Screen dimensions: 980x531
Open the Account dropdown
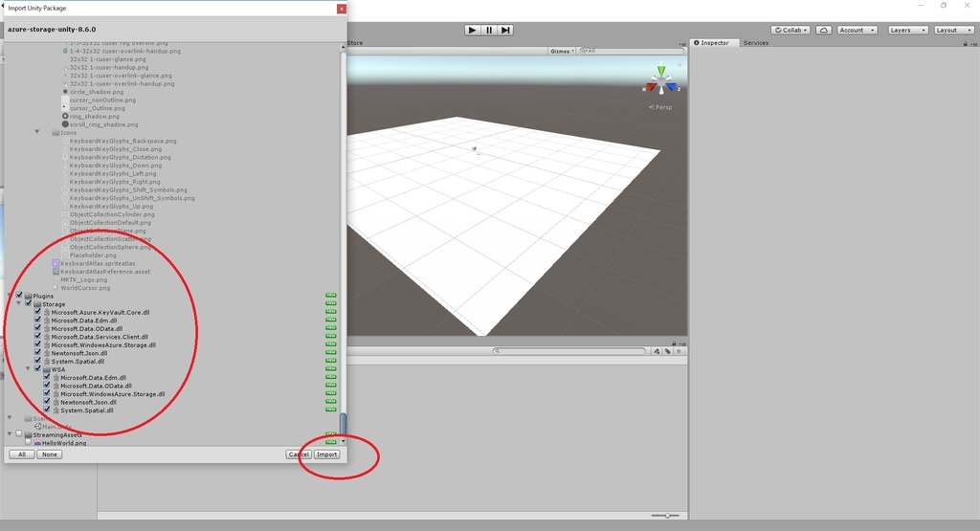click(857, 30)
